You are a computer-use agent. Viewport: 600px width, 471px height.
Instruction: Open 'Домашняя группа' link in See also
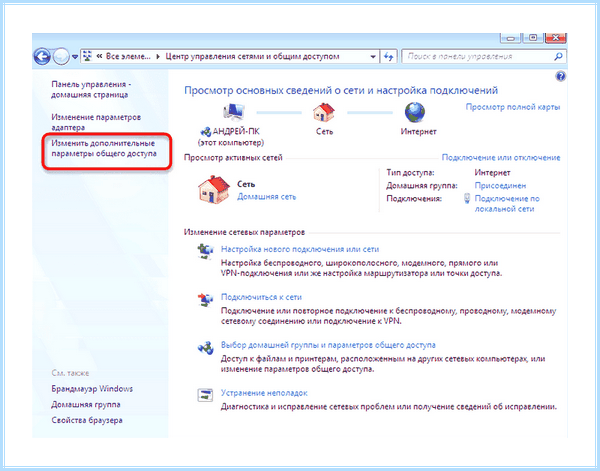[x=86, y=404]
